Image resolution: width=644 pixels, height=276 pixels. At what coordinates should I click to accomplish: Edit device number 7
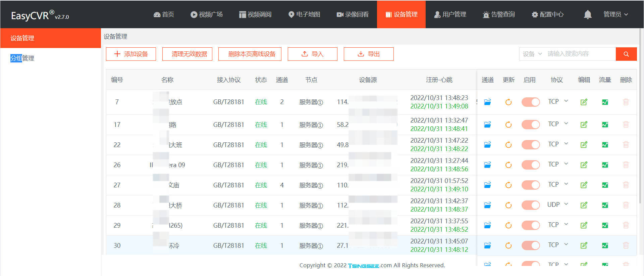584,102
